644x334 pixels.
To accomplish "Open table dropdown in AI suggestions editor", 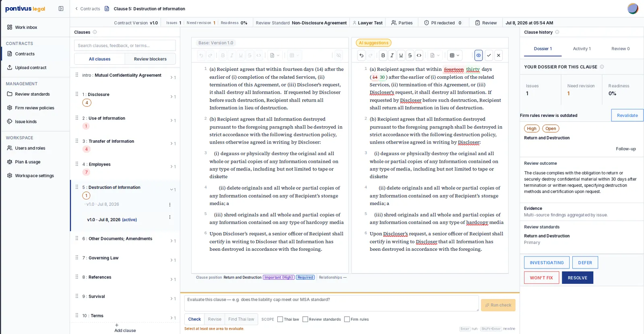I will 454,55.
